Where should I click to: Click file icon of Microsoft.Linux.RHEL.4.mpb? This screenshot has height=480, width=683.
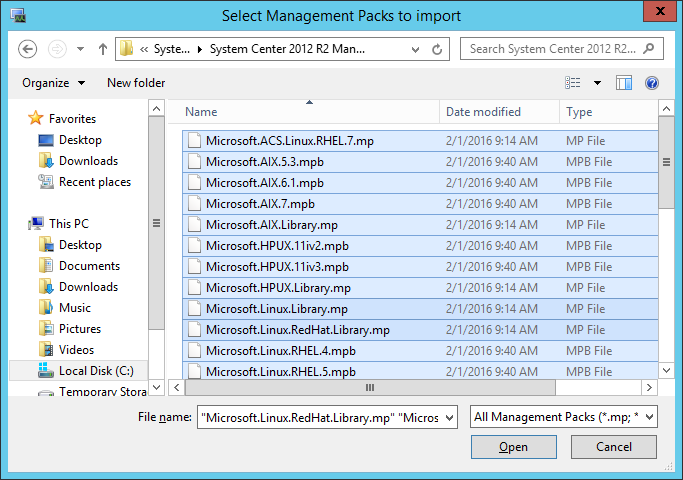click(x=194, y=351)
